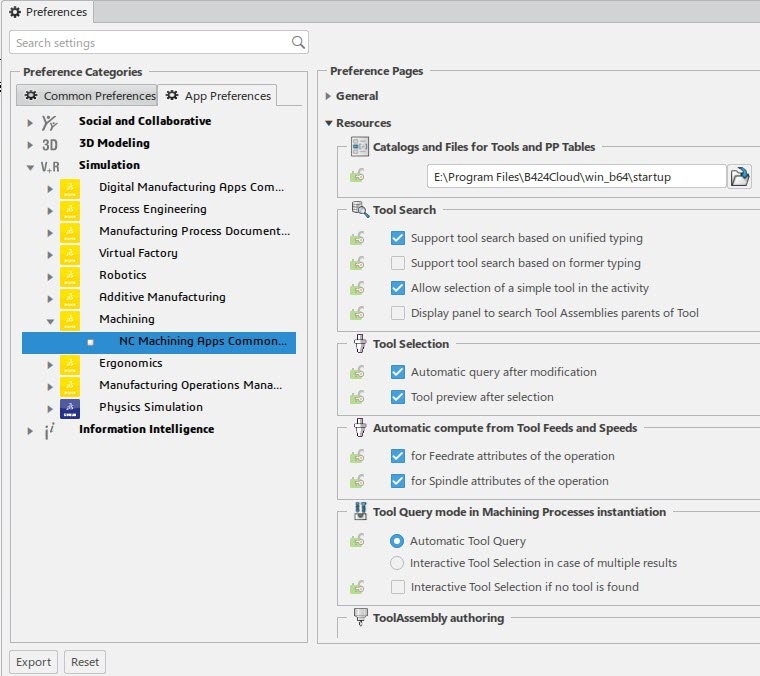Click the lock icon beside Tool preview option

tap(357, 397)
